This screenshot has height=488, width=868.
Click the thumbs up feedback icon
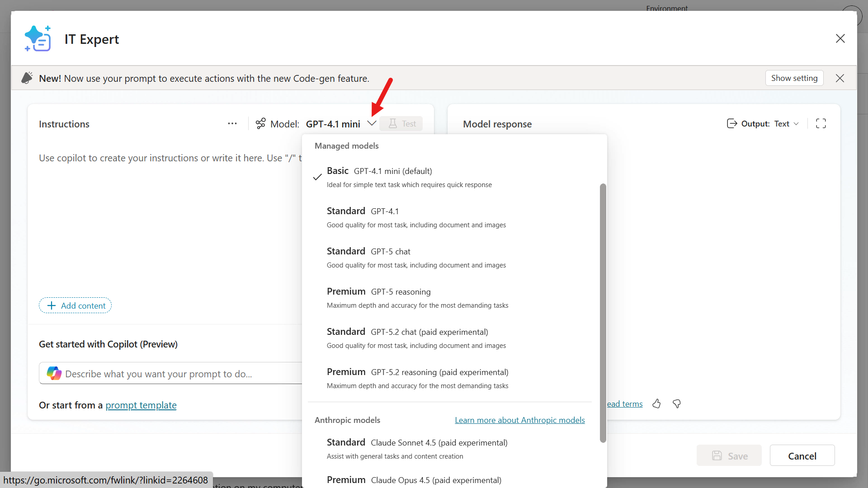656,404
